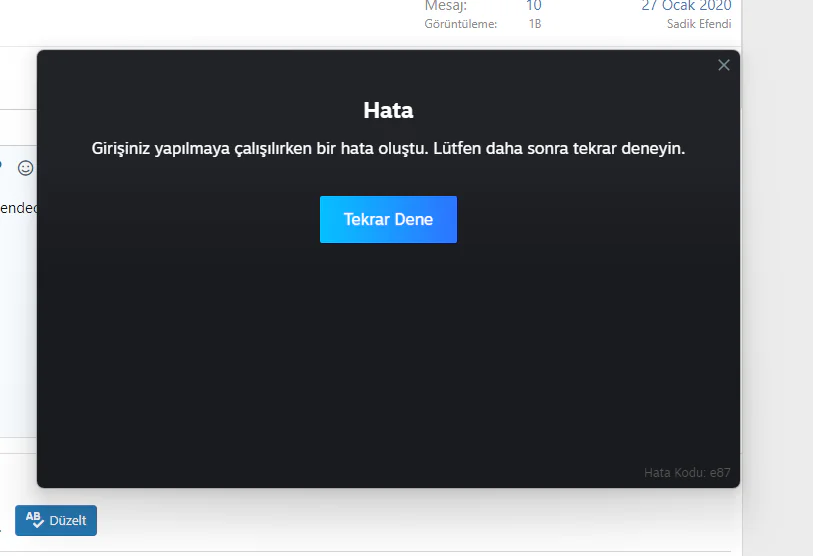Click the 1B view count value
813x556 pixels.
pyautogui.click(x=535, y=24)
